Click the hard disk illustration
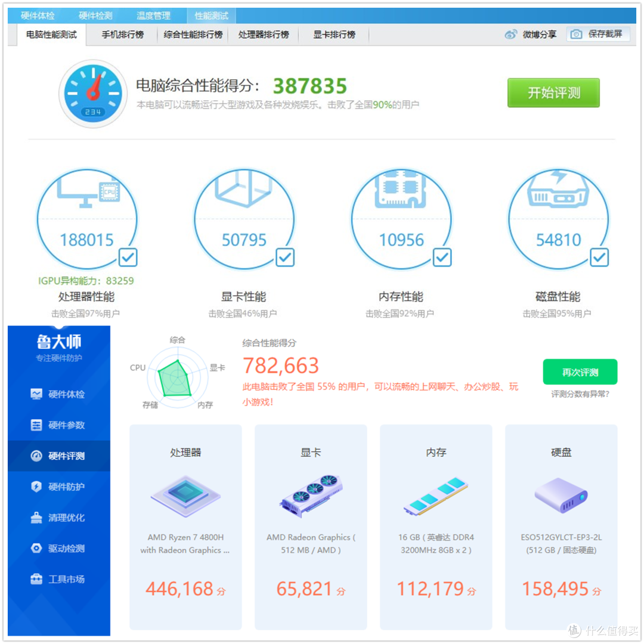 pyautogui.click(x=561, y=496)
